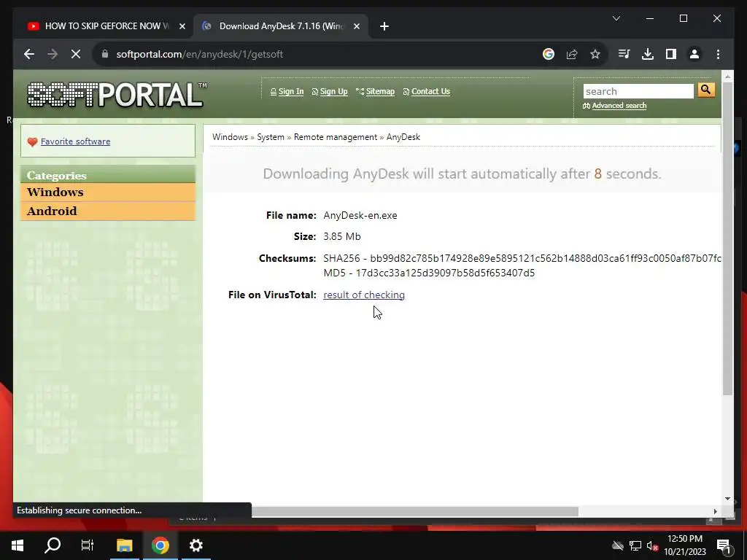Viewport: 747px width, 560px height.
Task: Click the Remote management breadcrumb
Action: 336,137
